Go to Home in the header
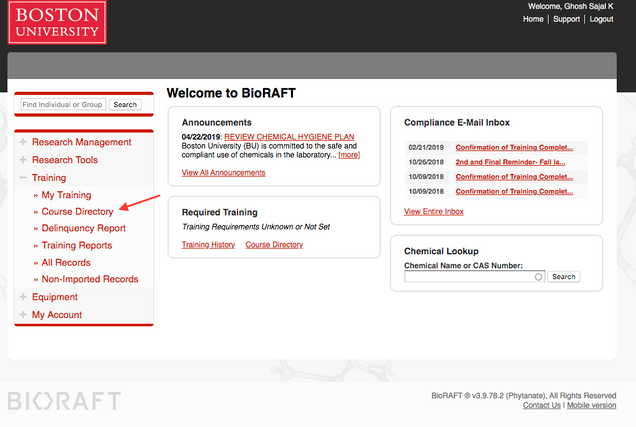 (x=533, y=19)
